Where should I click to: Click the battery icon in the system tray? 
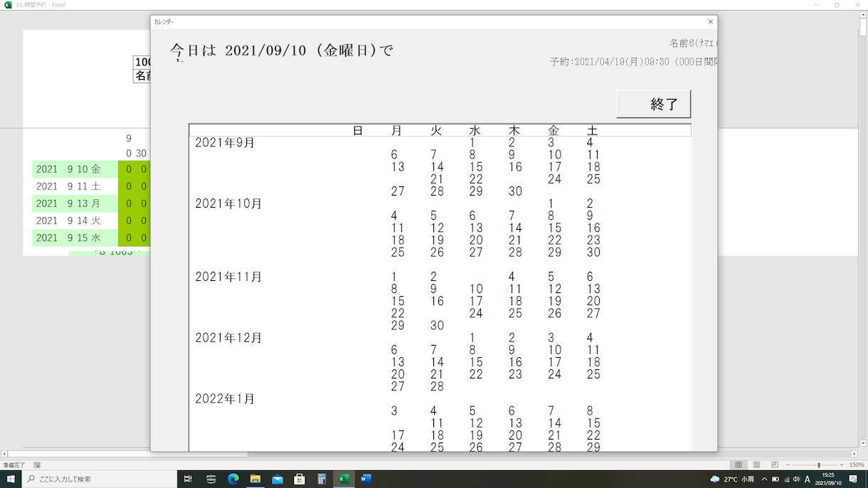pyautogui.click(x=776, y=479)
